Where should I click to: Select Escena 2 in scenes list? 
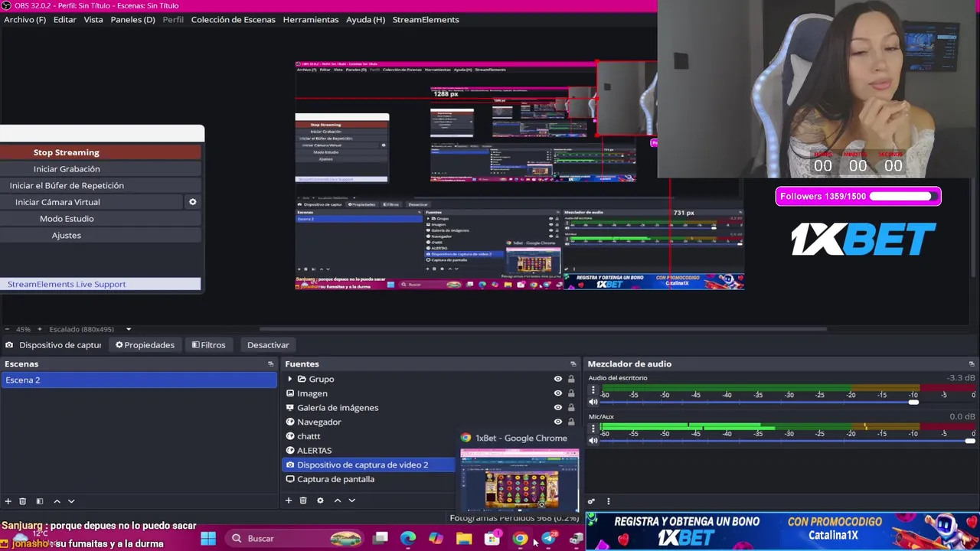(139, 380)
